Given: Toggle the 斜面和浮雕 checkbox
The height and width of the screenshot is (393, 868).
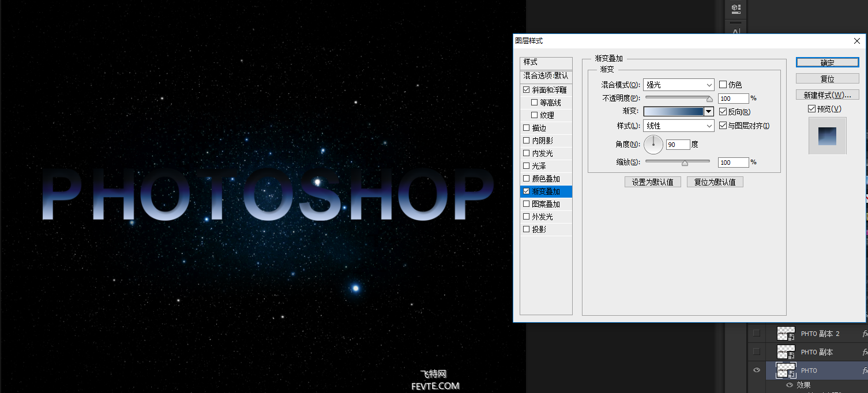Looking at the screenshot, I should [x=526, y=90].
